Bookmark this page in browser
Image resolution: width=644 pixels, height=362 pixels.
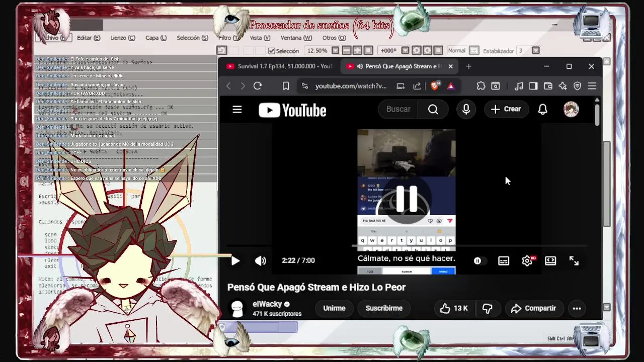286,86
